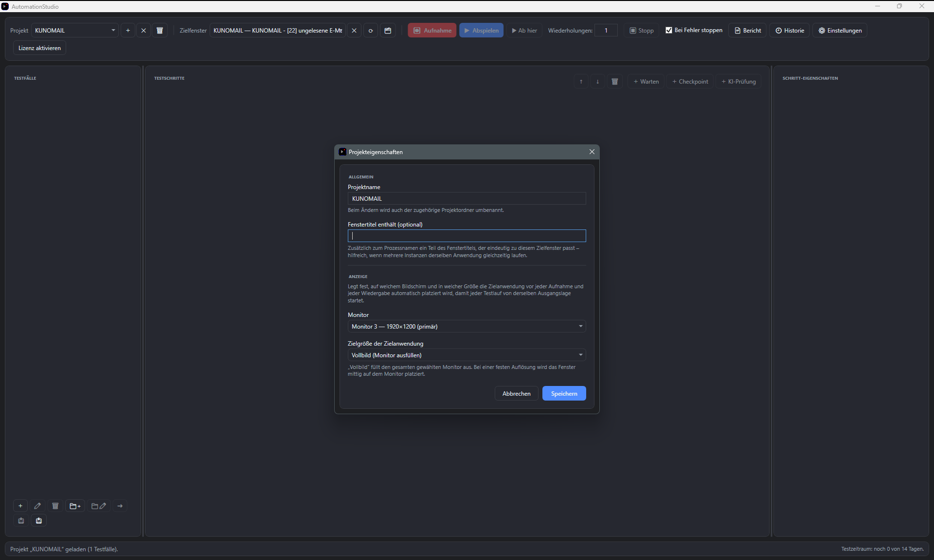934x560 pixels.
Task: Focus the Fenstertitel enthält input field
Action: coord(467,236)
